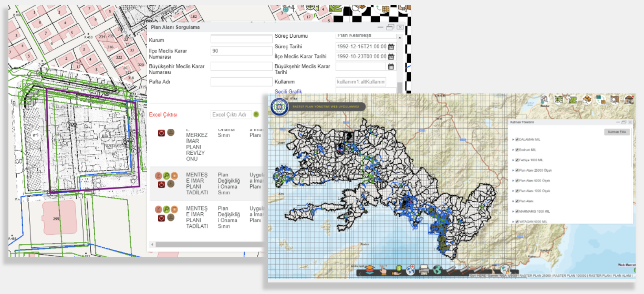Select the first ruler measurement tool
The height and width of the screenshot is (294, 644).
451,270
